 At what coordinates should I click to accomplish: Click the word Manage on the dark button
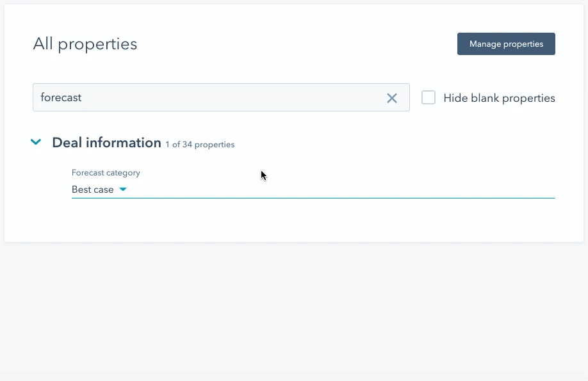(485, 44)
